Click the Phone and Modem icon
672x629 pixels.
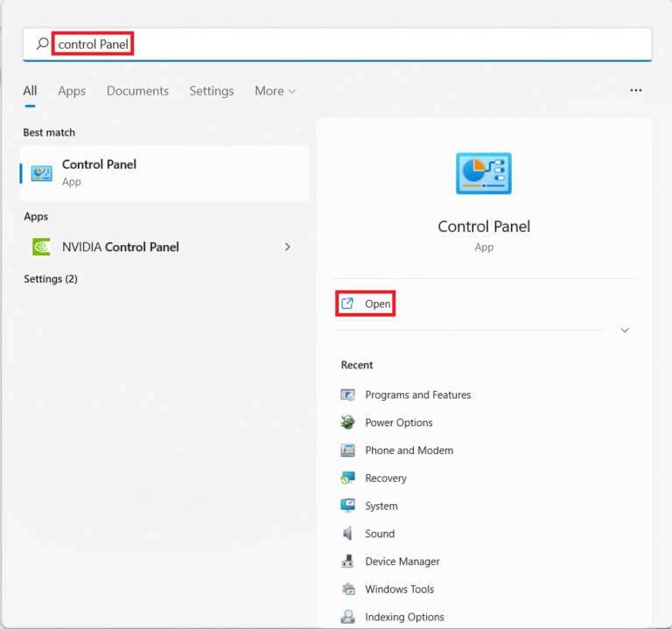pyautogui.click(x=347, y=450)
